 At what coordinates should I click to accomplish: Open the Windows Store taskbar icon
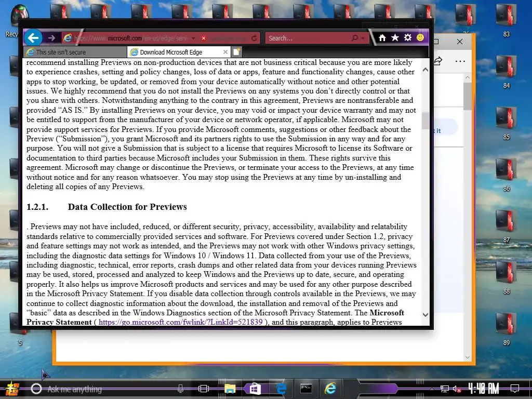pos(255,389)
